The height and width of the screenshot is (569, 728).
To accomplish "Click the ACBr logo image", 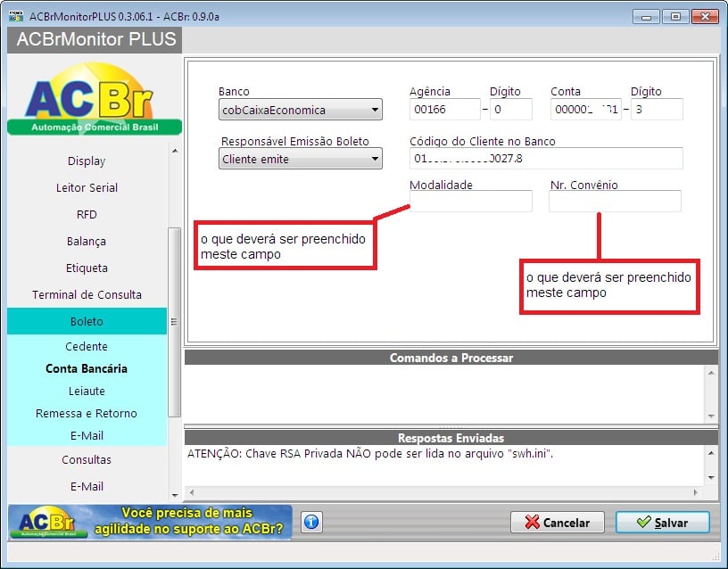I will (95, 98).
